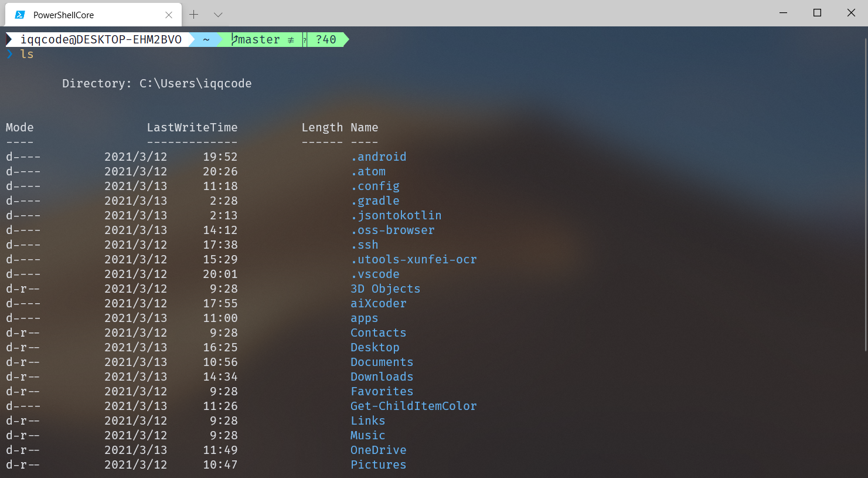Click the Music directory name
Viewport: 868px width, 478px height.
pyautogui.click(x=368, y=435)
